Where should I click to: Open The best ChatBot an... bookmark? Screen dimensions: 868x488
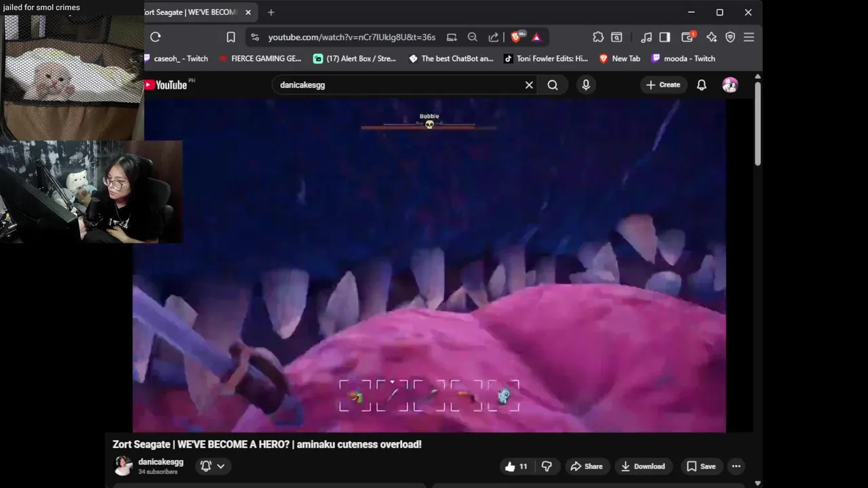tap(451, 58)
